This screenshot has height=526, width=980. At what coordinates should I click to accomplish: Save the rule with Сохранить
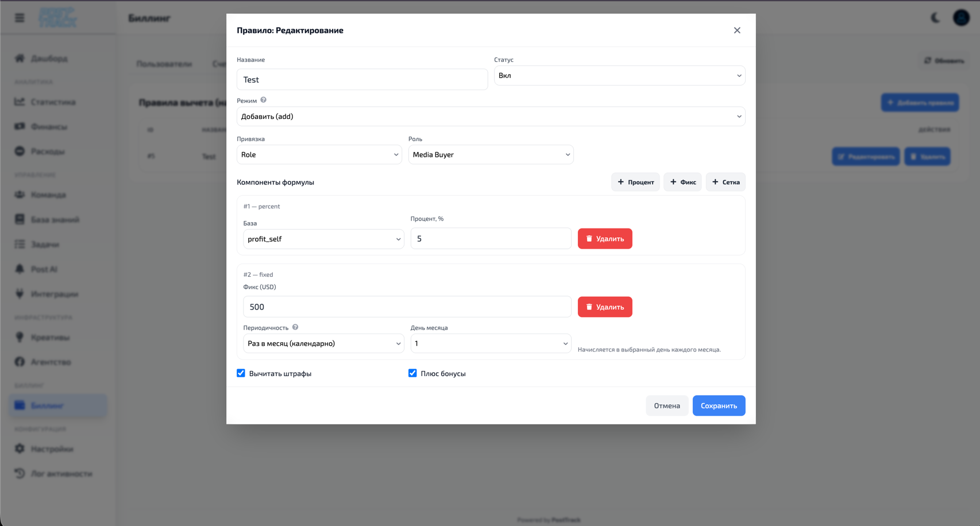point(719,405)
